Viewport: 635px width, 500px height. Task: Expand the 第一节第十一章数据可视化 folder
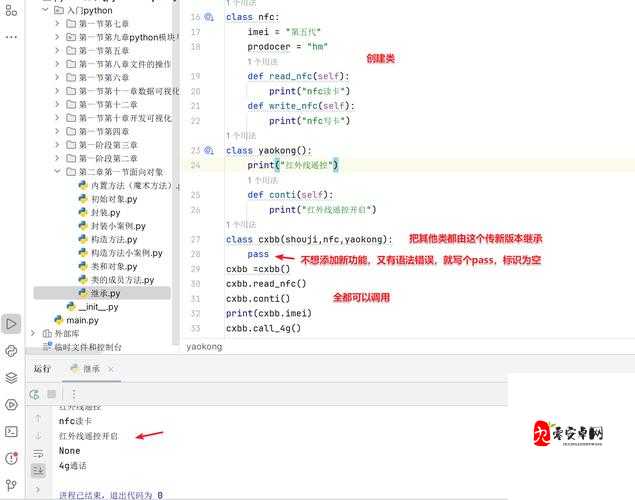[x=57, y=91]
